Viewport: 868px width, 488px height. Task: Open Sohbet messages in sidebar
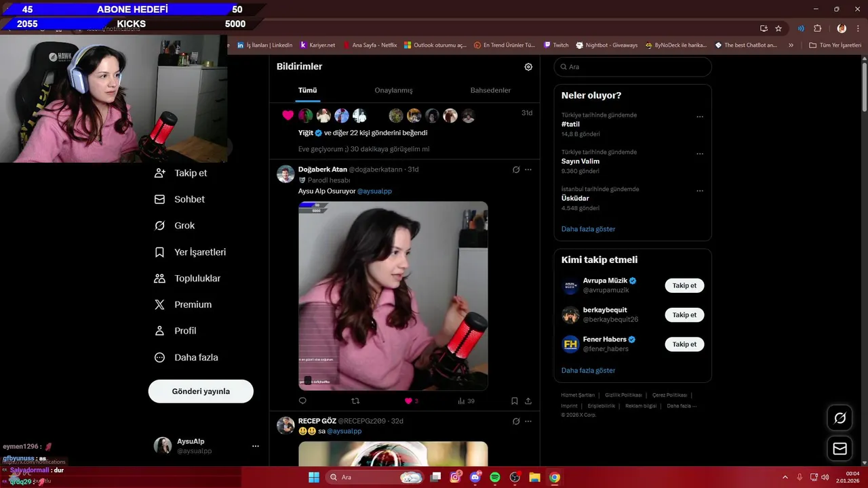[x=180, y=199]
